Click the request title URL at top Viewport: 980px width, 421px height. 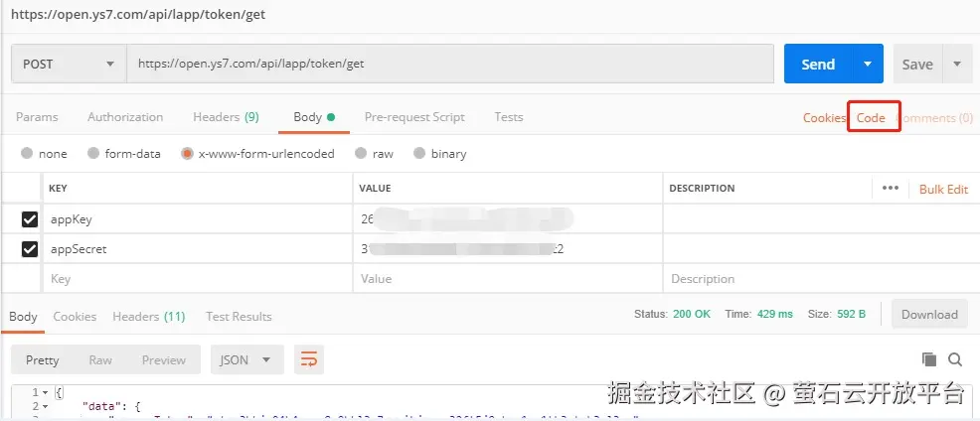click(138, 14)
